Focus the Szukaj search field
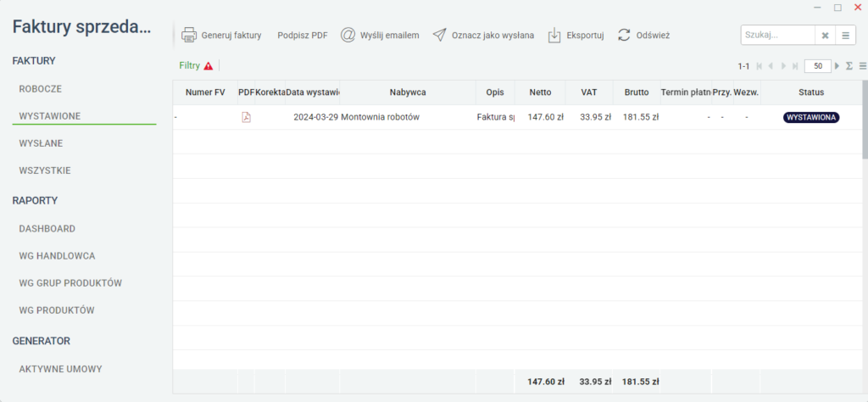Viewport: 868px width, 402px height. (778, 35)
